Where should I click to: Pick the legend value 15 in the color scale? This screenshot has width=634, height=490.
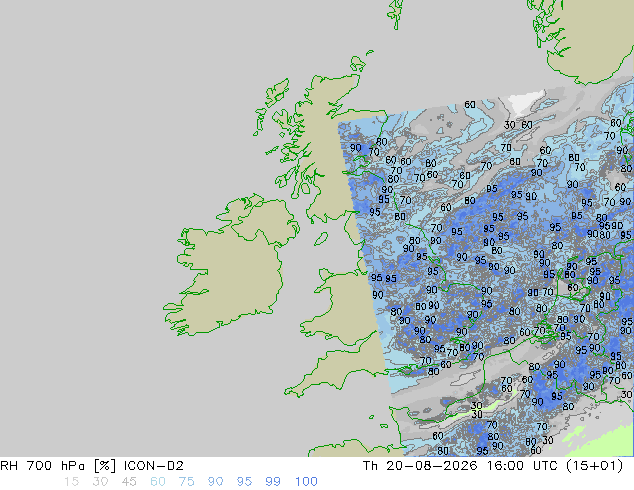point(71,482)
